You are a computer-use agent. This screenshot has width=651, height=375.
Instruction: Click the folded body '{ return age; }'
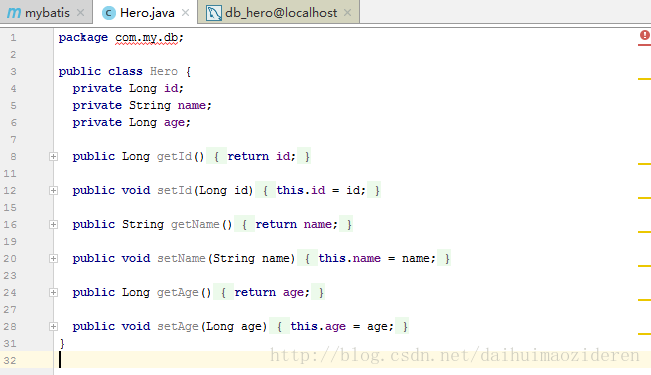click(269, 293)
